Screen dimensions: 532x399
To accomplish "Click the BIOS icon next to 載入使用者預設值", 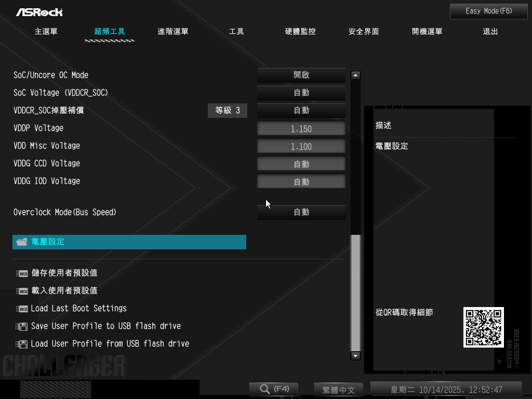I will coord(22,291).
